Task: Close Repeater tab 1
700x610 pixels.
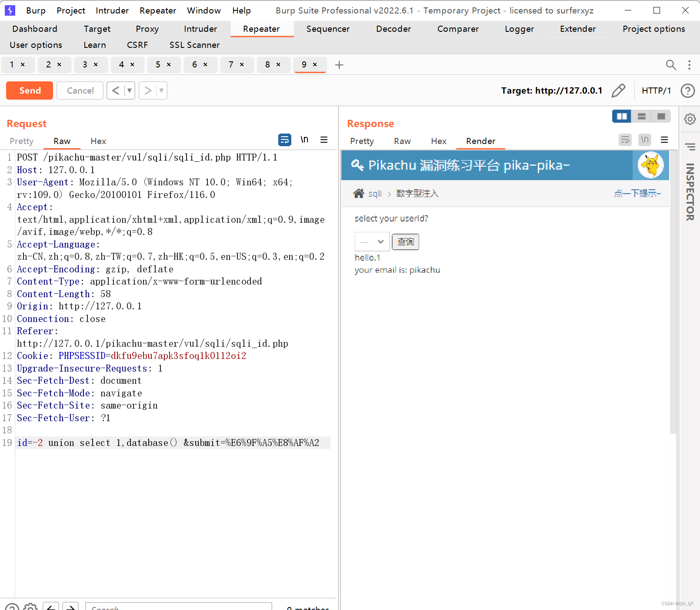Action: (x=23, y=65)
